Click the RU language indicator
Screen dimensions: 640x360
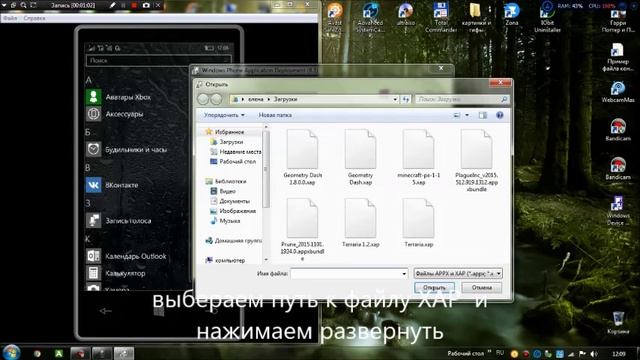click(500, 353)
